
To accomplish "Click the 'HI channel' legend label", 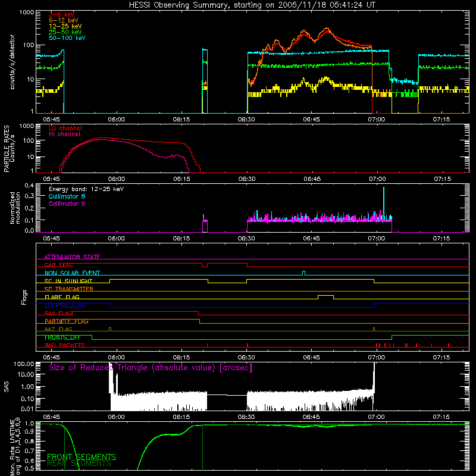I will 64,134.
